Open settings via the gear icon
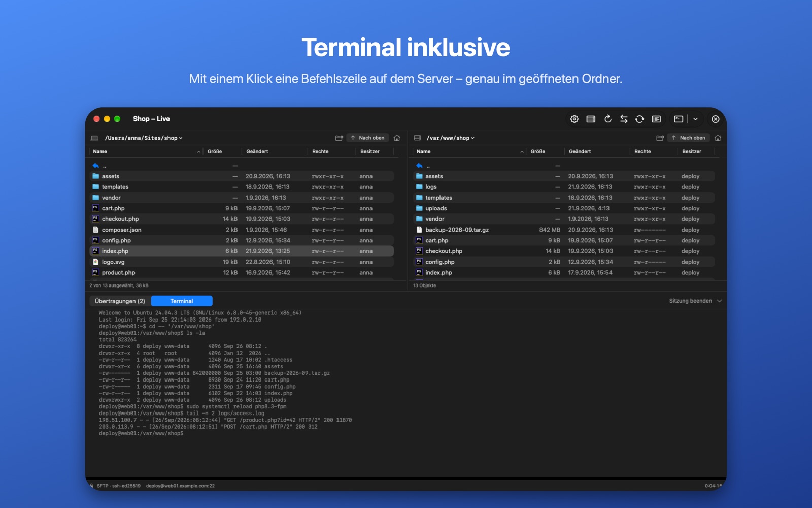812x508 pixels. 574,119
